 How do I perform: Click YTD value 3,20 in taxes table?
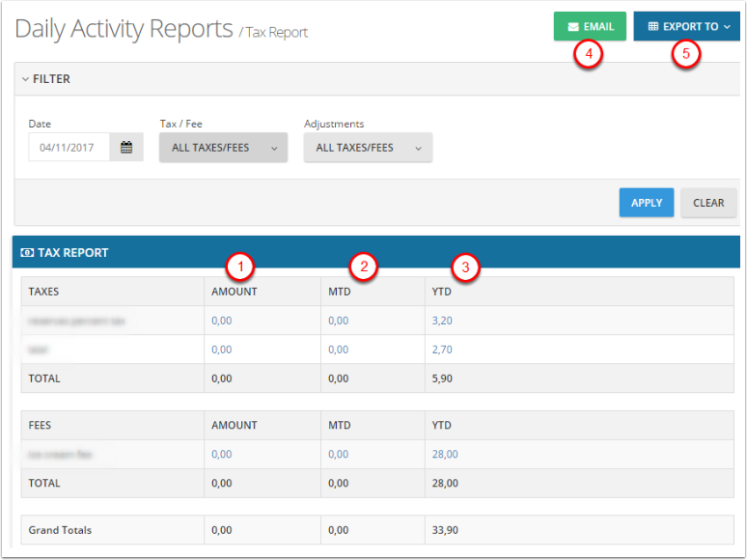pos(442,321)
